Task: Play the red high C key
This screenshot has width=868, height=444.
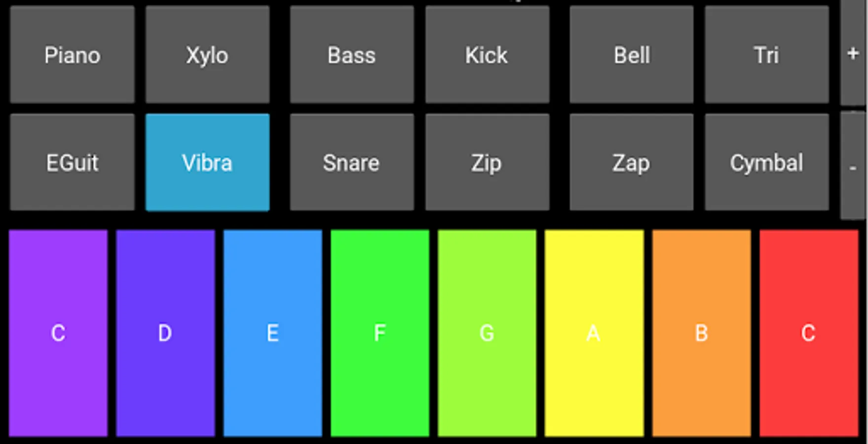Action: [807, 333]
